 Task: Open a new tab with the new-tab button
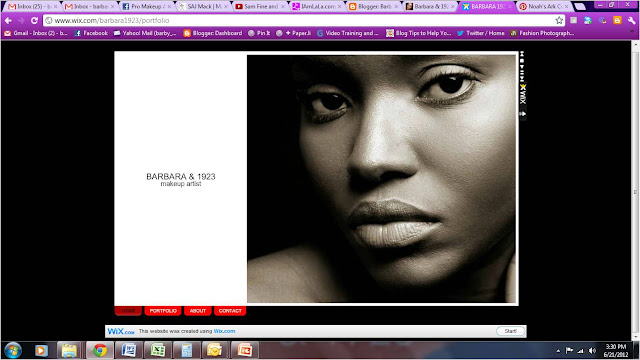[x=580, y=7]
